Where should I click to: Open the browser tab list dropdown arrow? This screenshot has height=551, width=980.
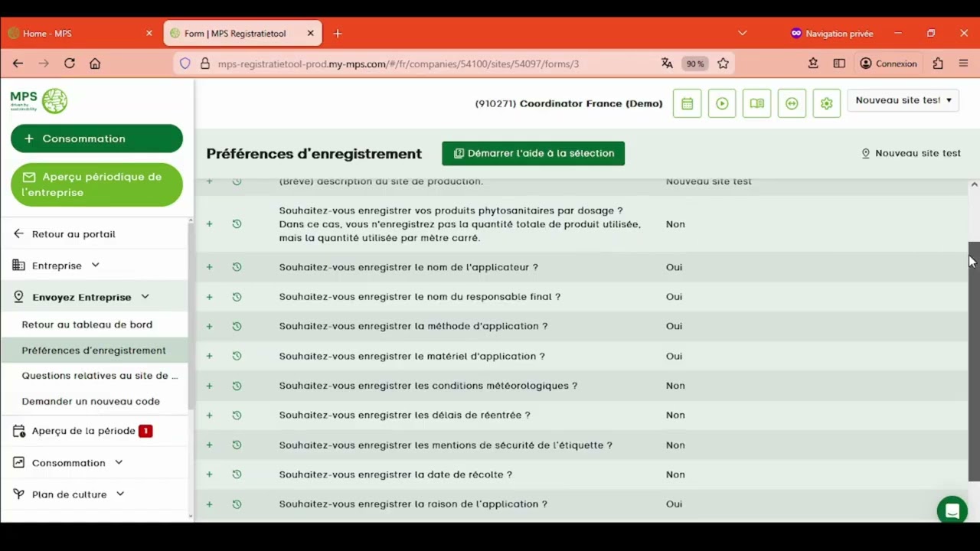click(x=742, y=33)
